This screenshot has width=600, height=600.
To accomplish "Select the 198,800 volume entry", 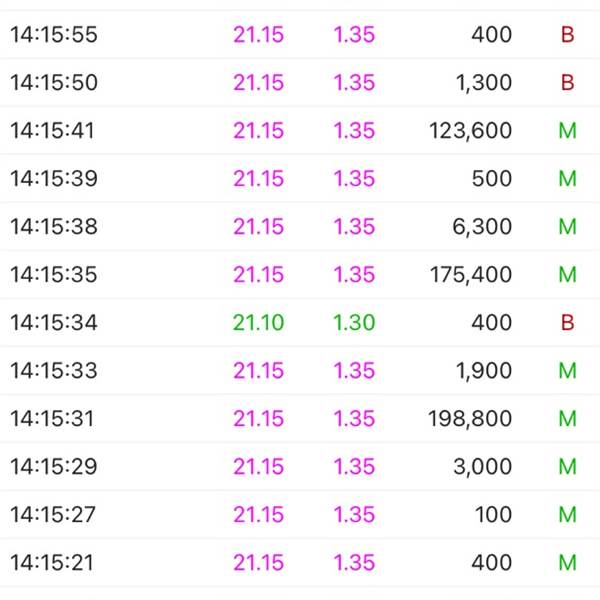I will pos(470,418).
